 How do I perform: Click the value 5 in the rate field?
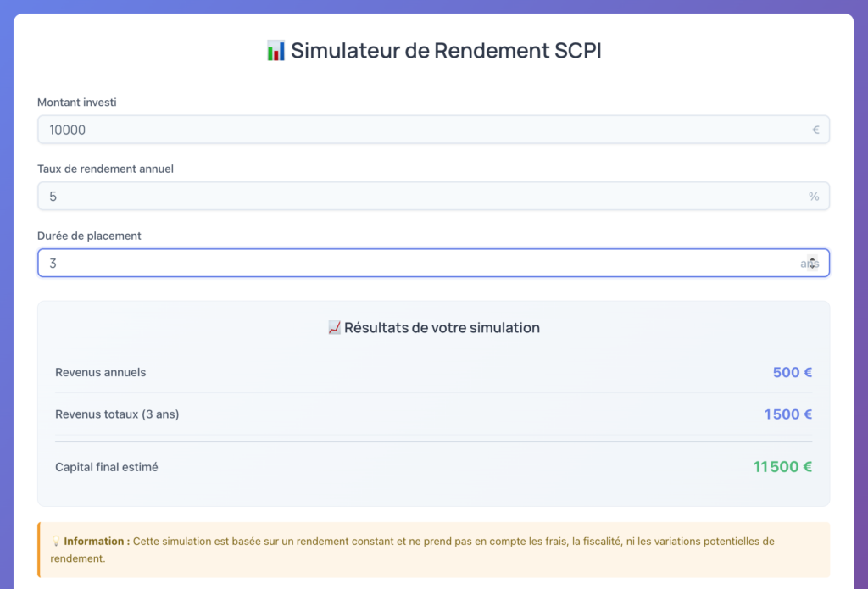coord(53,196)
